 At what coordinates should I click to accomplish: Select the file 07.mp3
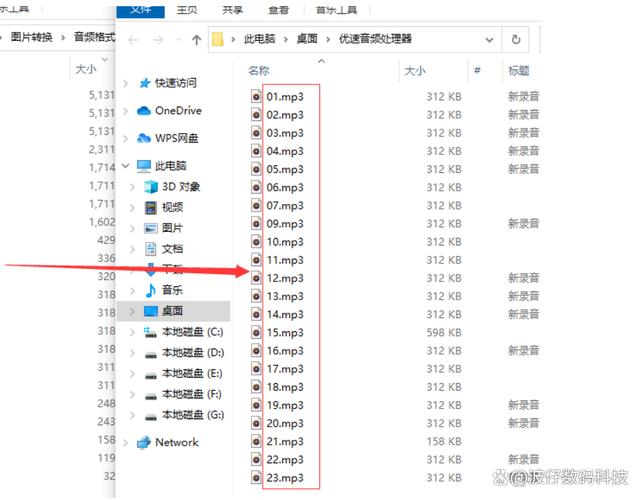click(x=285, y=205)
